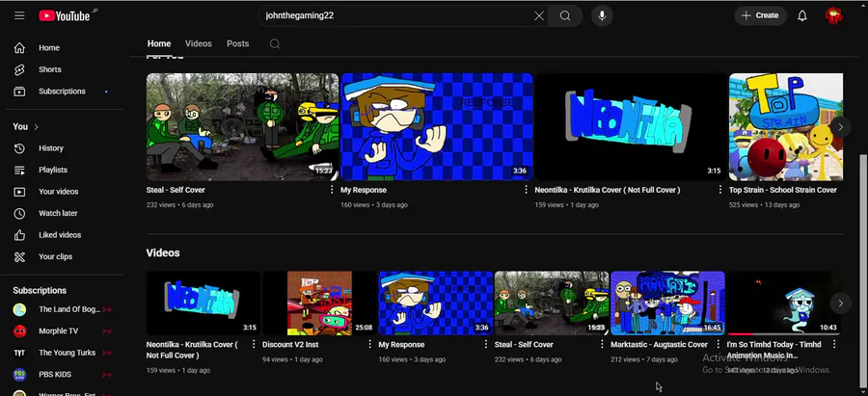The image size is (868, 396).
Task: Open options for Steal - Self Cover in For You
Action: pos(332,190)
